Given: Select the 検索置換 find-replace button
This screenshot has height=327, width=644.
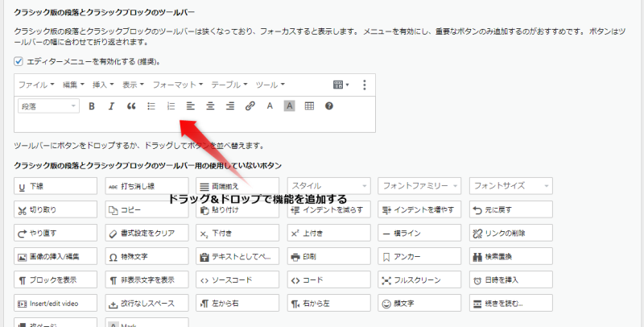Looking at the screenshot, I should pyautogui.click(x=511, y=256).
